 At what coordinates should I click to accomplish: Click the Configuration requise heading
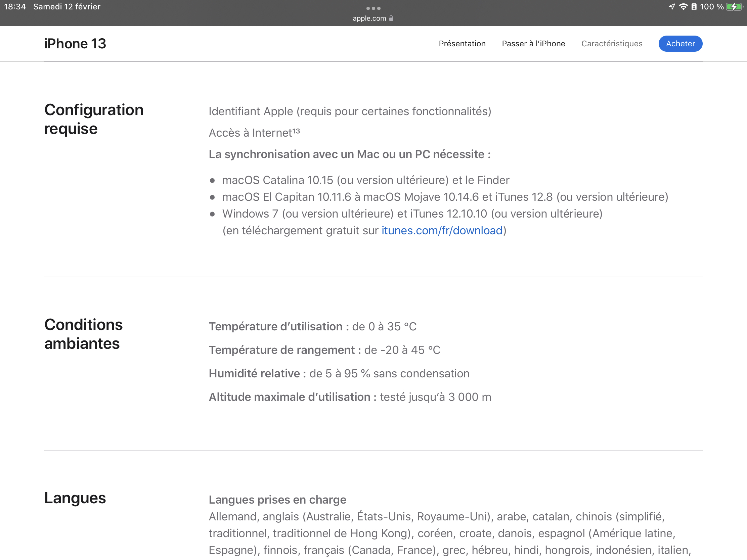(x=94, y=119)
